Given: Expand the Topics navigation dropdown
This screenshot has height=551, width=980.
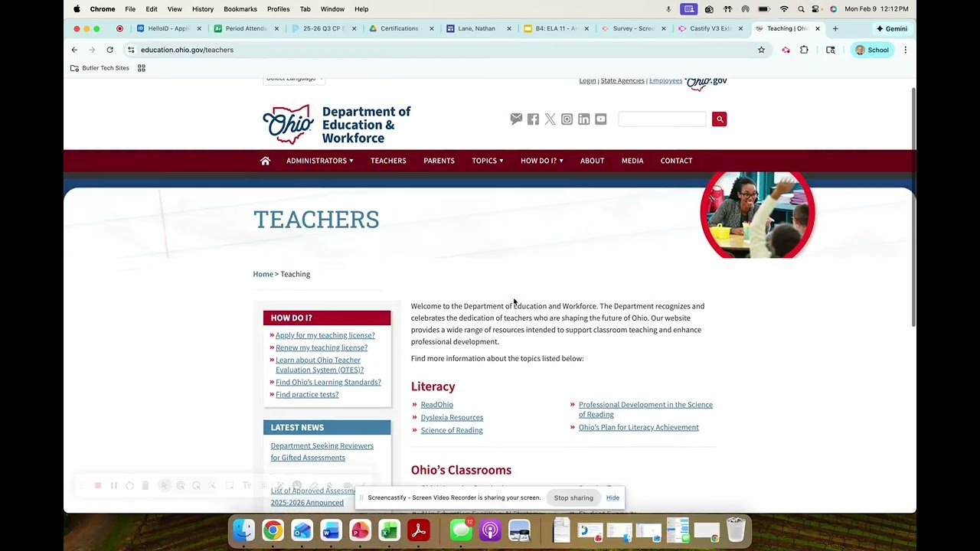Looking at the screenshot, I should [x=487, y=161].
